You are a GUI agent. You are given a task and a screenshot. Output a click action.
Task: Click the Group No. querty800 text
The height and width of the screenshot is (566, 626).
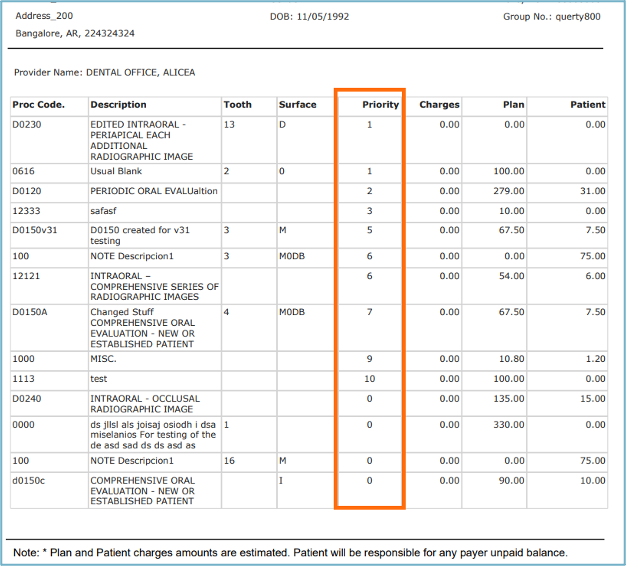(552, 17)
